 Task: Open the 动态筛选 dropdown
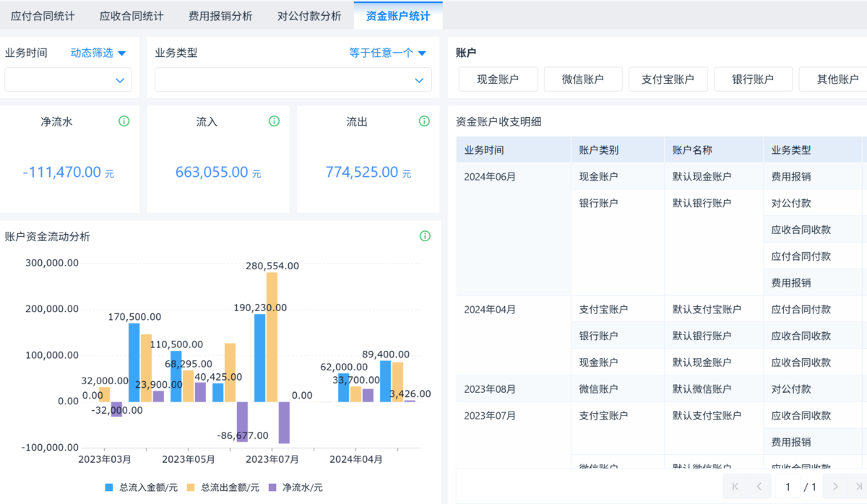tap(98, 53)
